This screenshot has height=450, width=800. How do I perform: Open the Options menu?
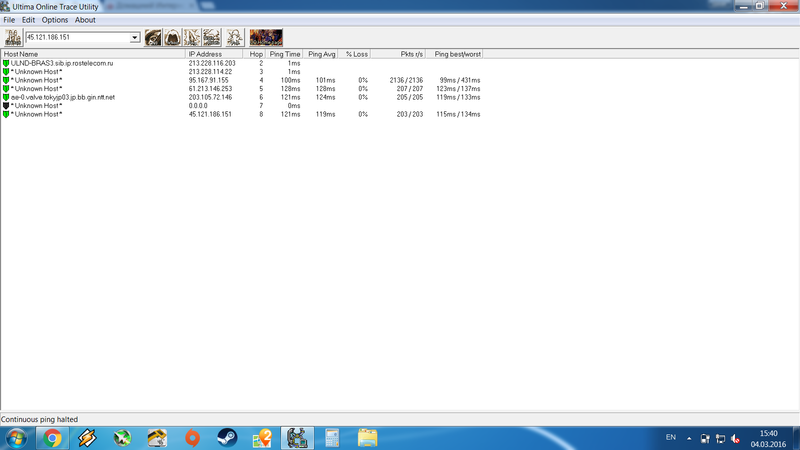click(55, 20)
